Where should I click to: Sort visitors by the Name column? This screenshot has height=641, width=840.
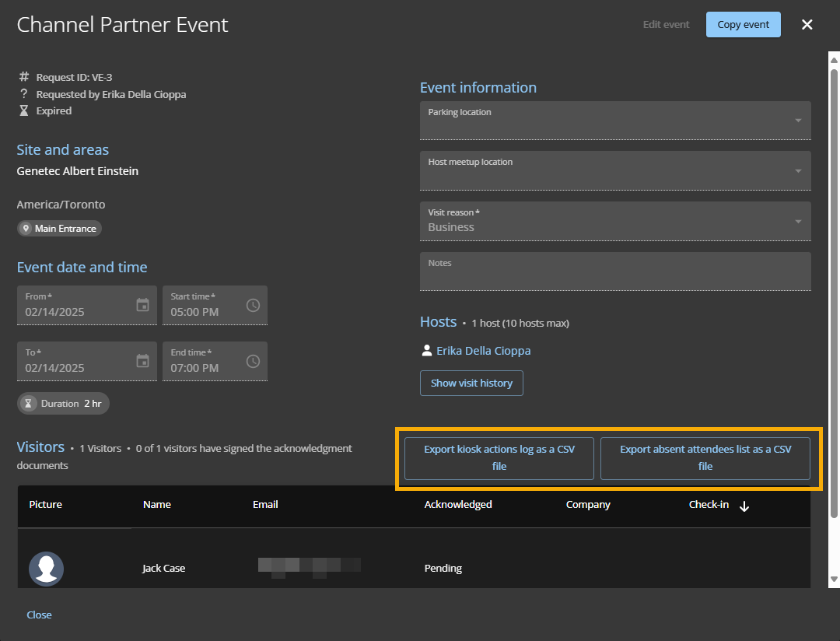[156, 505]
